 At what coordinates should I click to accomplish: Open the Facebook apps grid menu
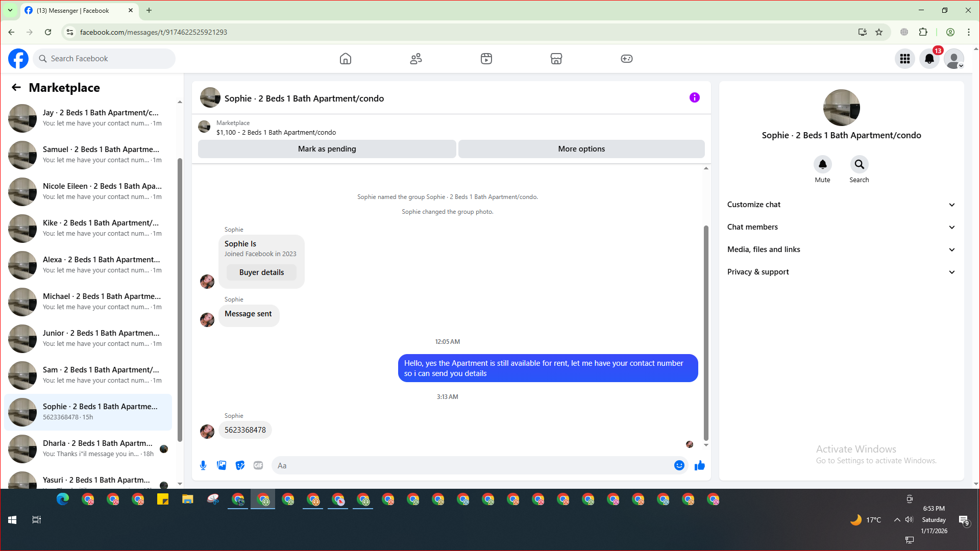point(905,59)
